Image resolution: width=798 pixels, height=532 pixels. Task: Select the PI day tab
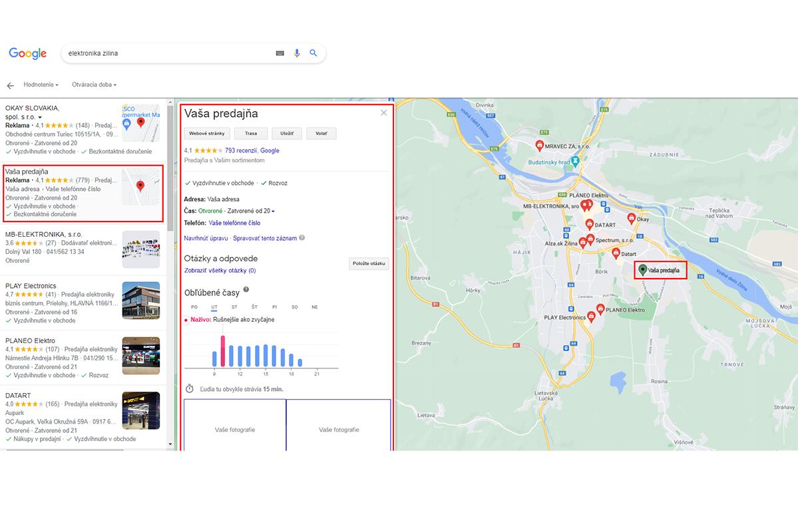(274, 307)
